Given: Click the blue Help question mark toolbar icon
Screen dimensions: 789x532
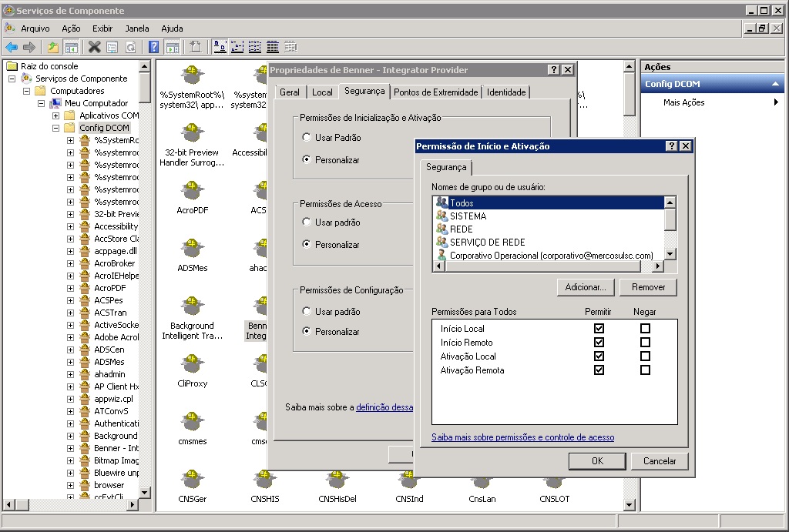Looking at the screenshot, I should (153, 47).
